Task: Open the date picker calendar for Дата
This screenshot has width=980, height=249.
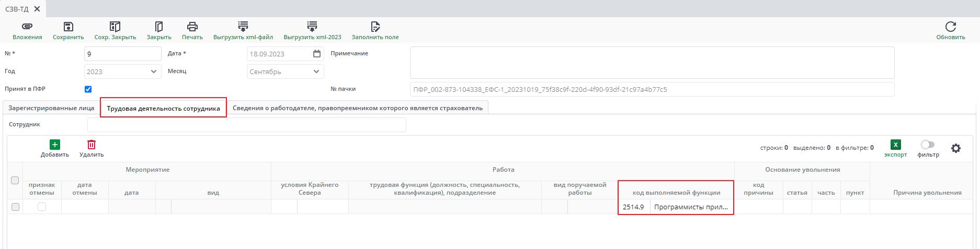Action: [317, 54]
